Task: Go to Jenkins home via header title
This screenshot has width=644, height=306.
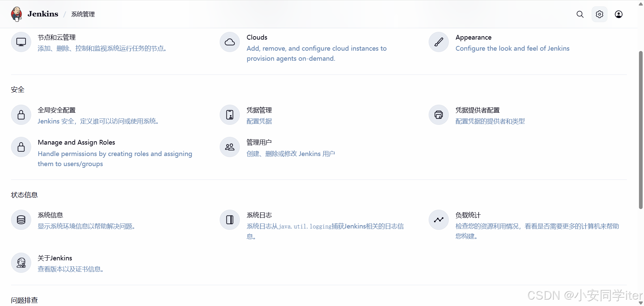Action: (x=43, y=14)
